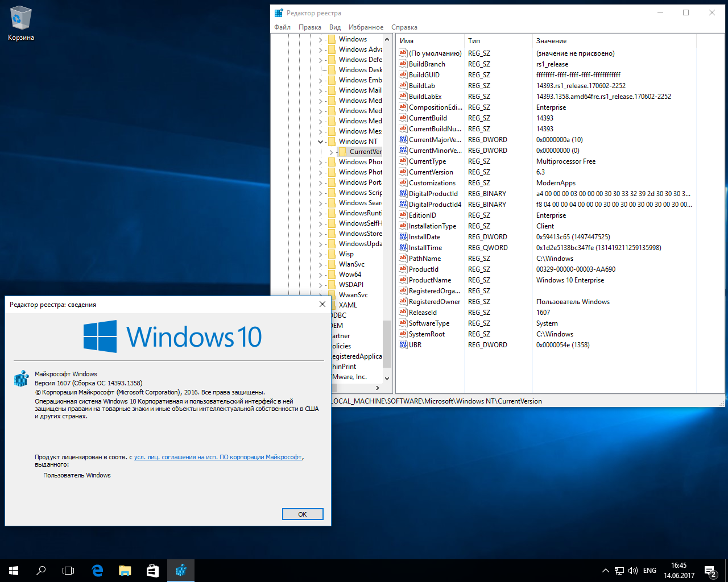This screenshot has width=728, height=582.
Task: Open Task View from taskbar
Action: pyautogui.click(x=68, y=571)
